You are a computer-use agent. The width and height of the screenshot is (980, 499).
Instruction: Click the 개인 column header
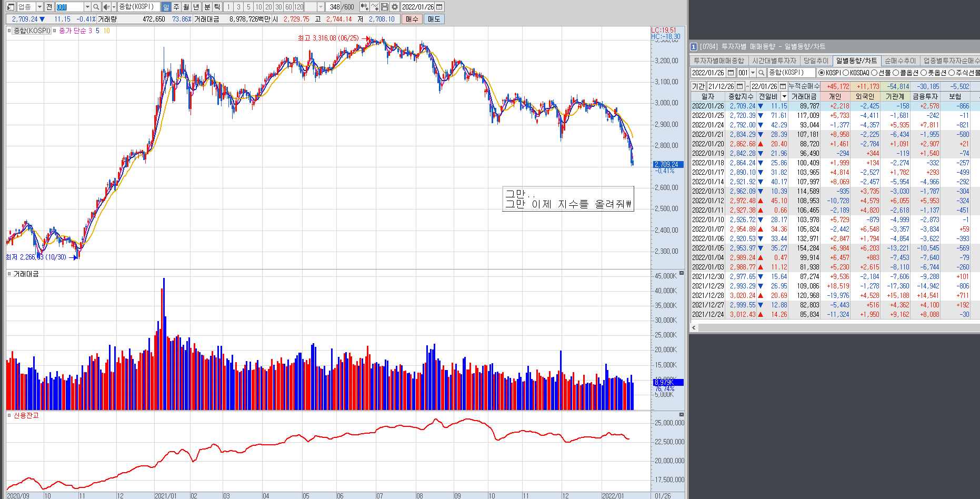(835, 96)
